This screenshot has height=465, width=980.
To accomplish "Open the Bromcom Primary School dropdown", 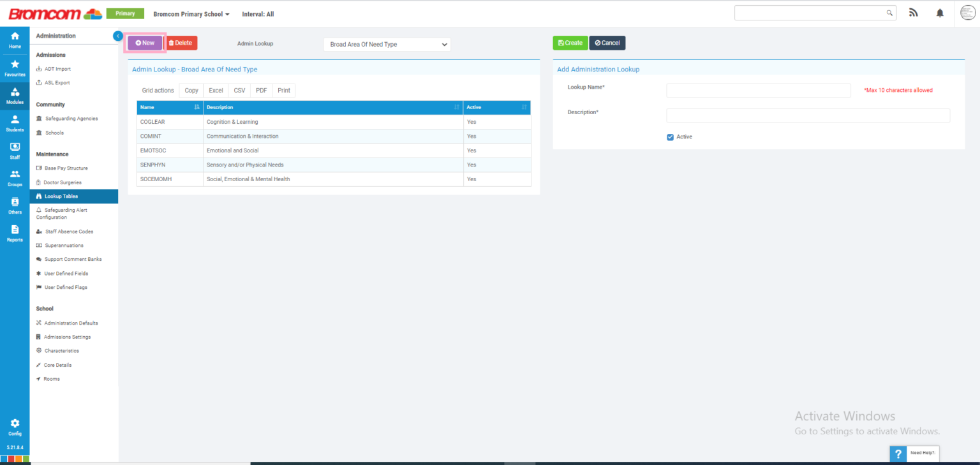I will 191,13.
